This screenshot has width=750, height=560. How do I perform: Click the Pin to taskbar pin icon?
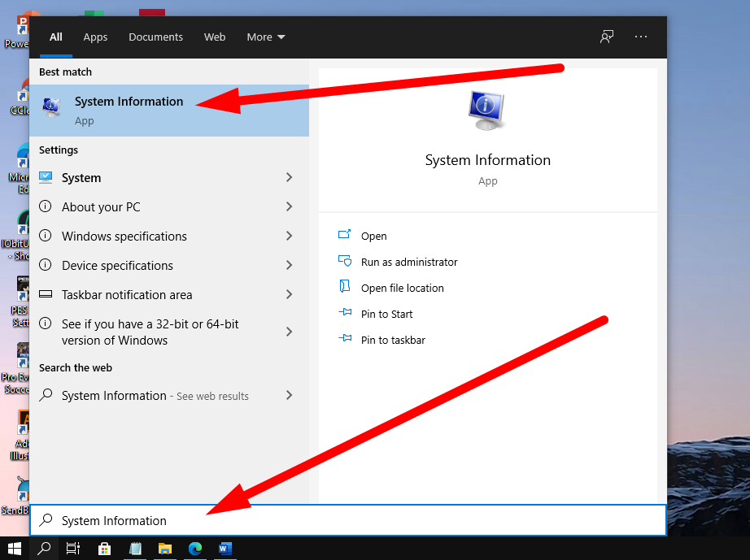click(x=344, y=338)
